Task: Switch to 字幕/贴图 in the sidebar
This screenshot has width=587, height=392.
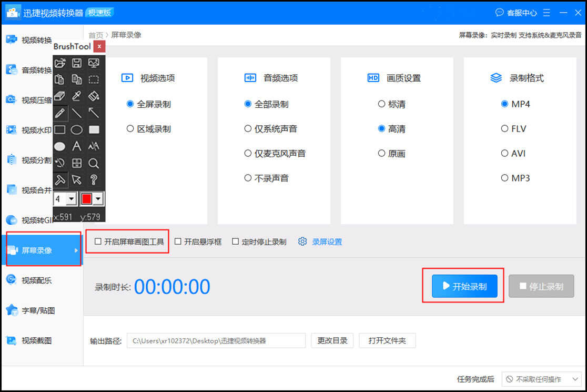Action: click(x=38, y=310)
